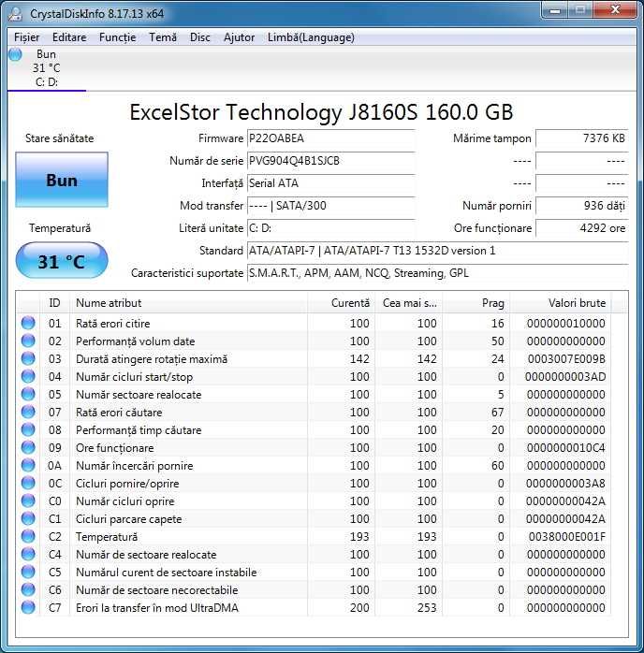Click status orb for Rată erori căutare

[28, 412]
